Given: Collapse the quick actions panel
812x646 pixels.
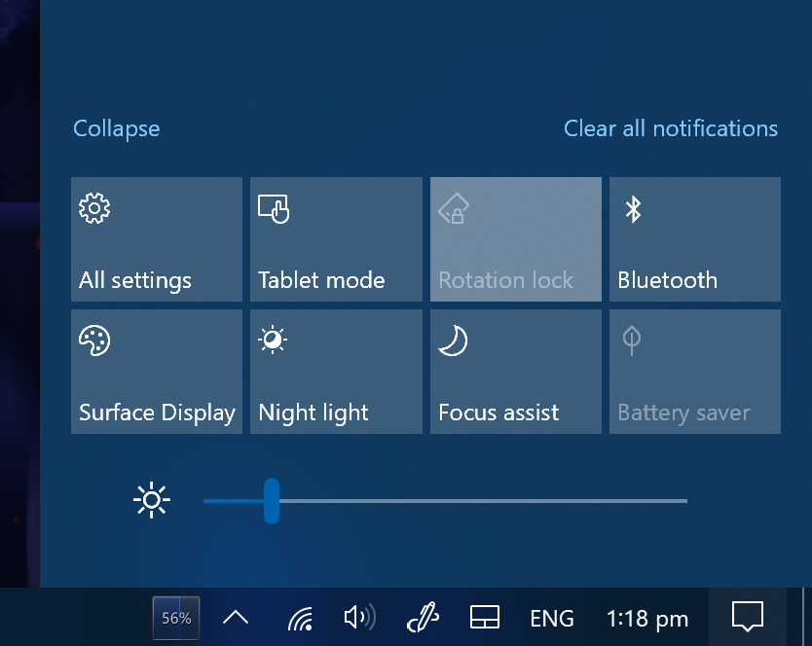Looking at the screenshot, I should tap(116, 128).
